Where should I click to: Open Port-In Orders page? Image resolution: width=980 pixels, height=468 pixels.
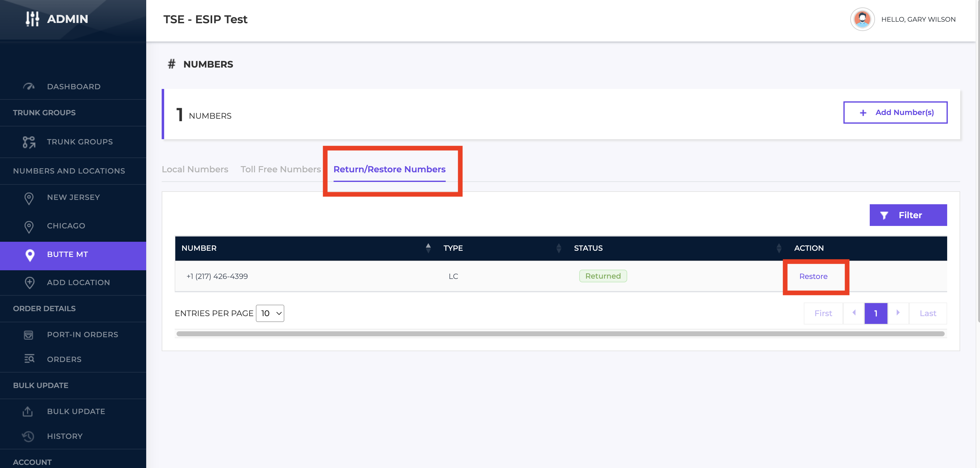73,335
